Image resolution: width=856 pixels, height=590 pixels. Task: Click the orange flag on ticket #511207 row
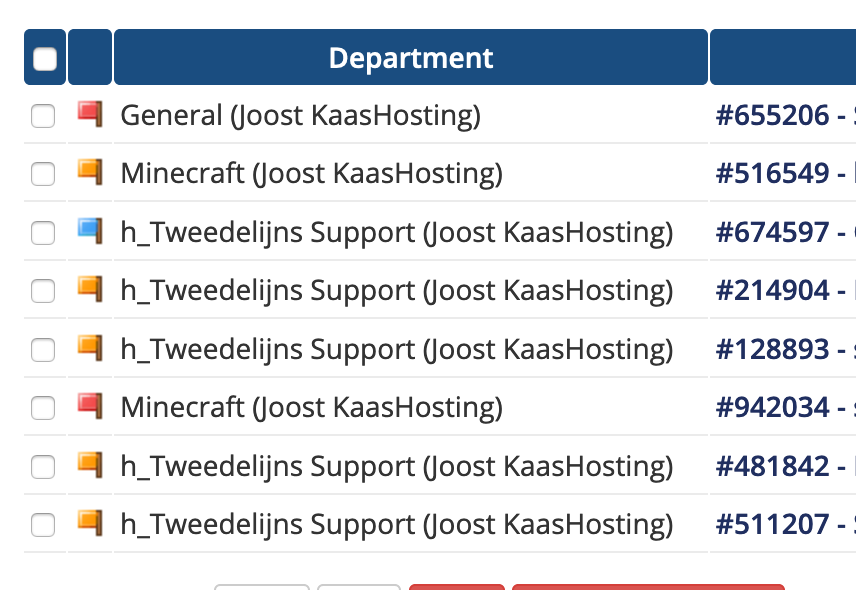pyautogui.click(x=90, y=522)
